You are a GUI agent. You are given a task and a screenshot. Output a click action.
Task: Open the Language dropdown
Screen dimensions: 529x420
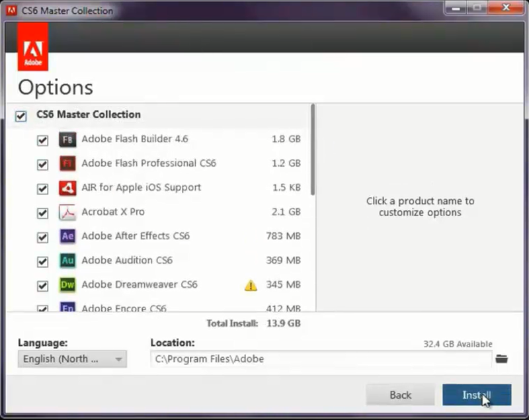72,359
